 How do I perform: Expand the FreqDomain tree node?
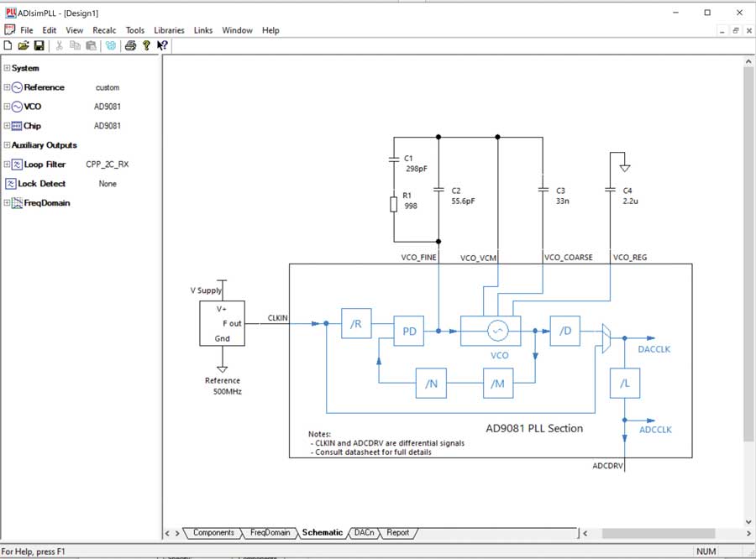[x=7, y=203]
